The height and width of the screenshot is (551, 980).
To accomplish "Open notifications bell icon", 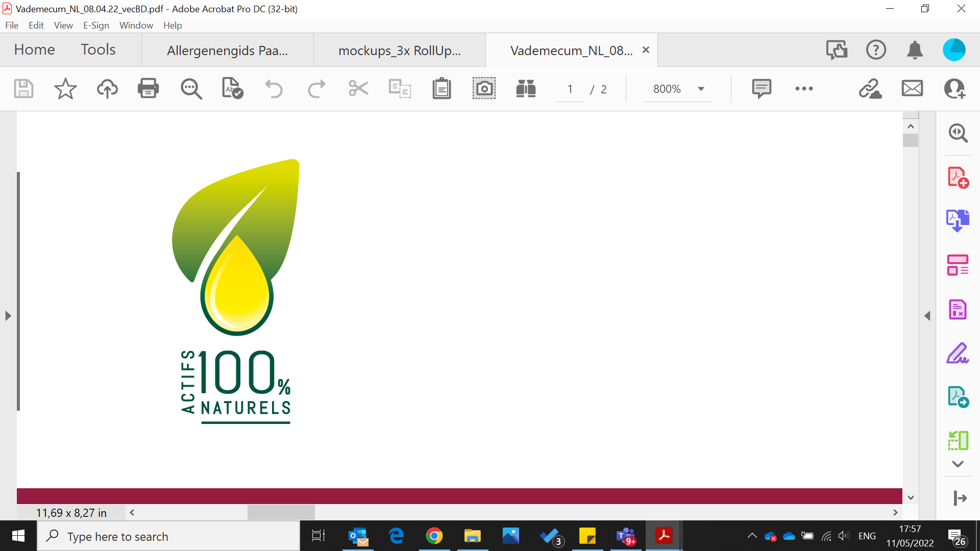I will pyautogui.click(x=915, y=50).
